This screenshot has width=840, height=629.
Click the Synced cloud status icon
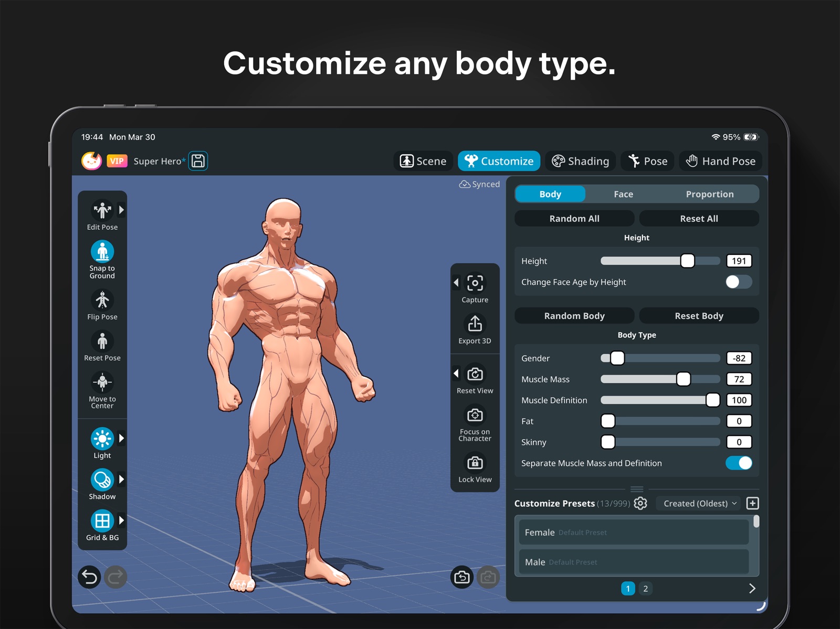coord(465,184)
